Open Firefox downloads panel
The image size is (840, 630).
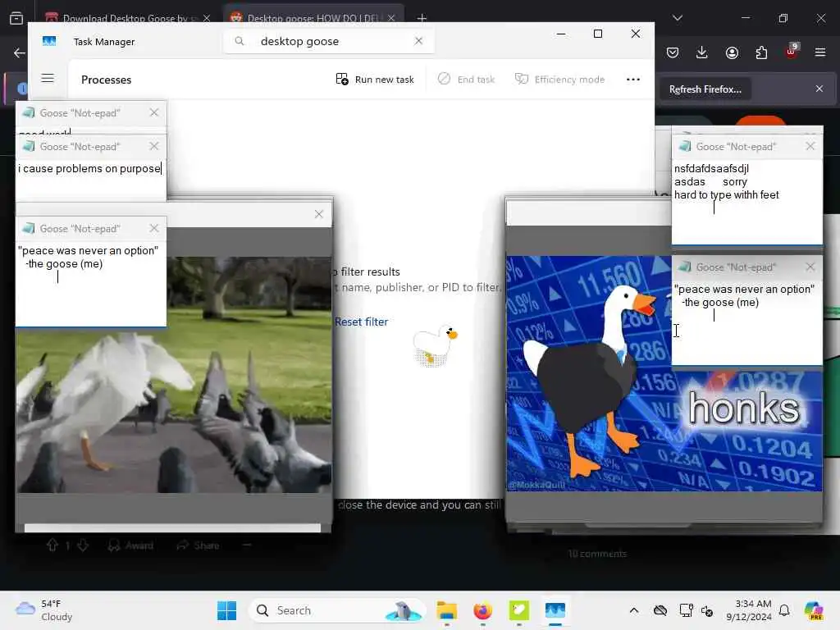[702, 52]
